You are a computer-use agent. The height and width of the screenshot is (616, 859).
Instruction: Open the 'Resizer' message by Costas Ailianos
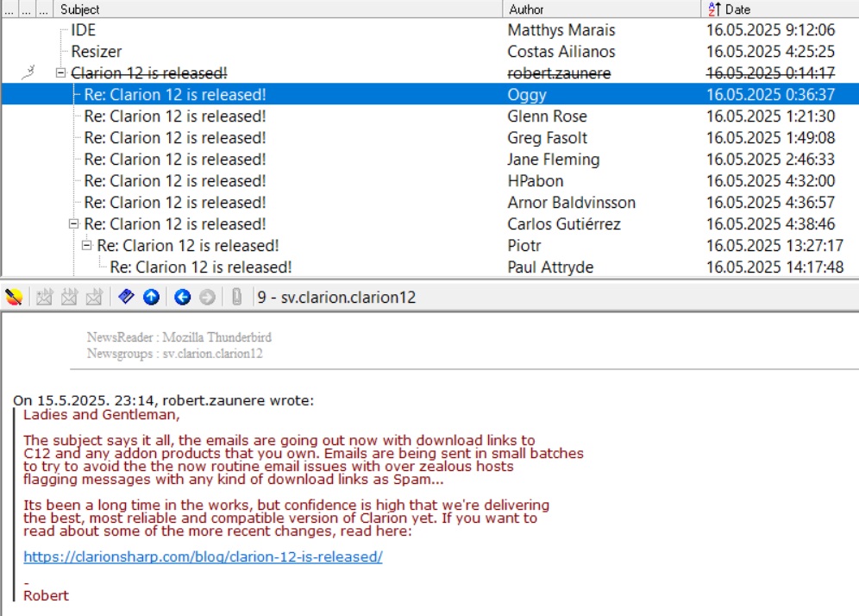tap(97, 52)
